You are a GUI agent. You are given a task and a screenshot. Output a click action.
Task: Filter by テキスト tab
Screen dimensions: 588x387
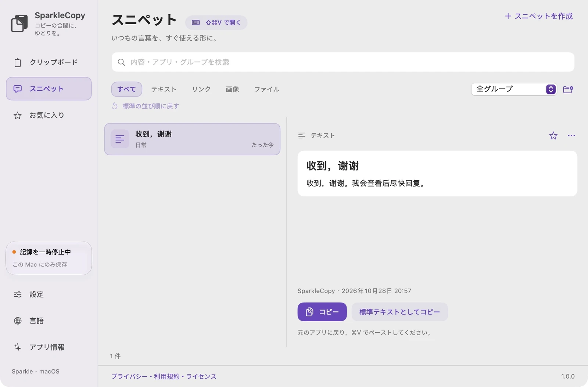point(164,89)
